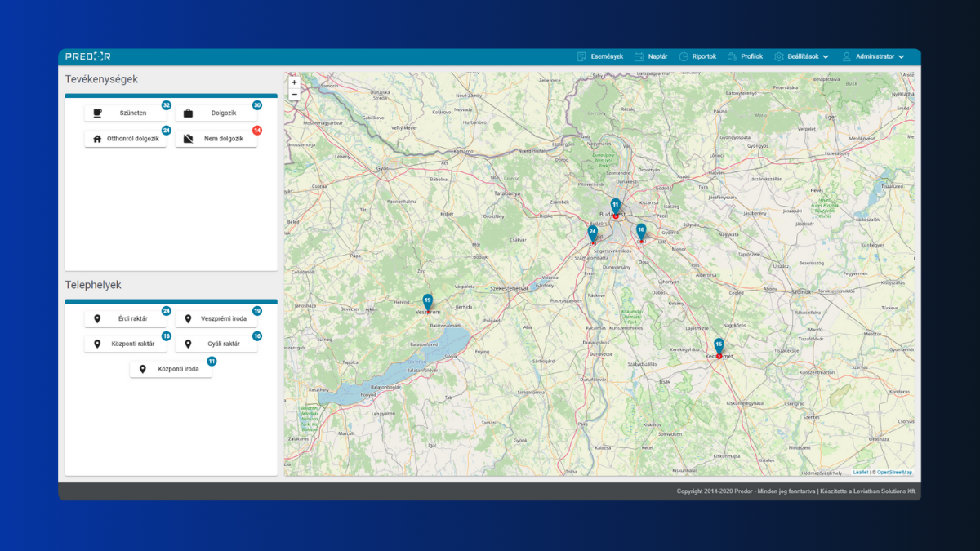Click the location pin icon on Érdi raktár
The image size is (980, 551).
pos(97,319)
